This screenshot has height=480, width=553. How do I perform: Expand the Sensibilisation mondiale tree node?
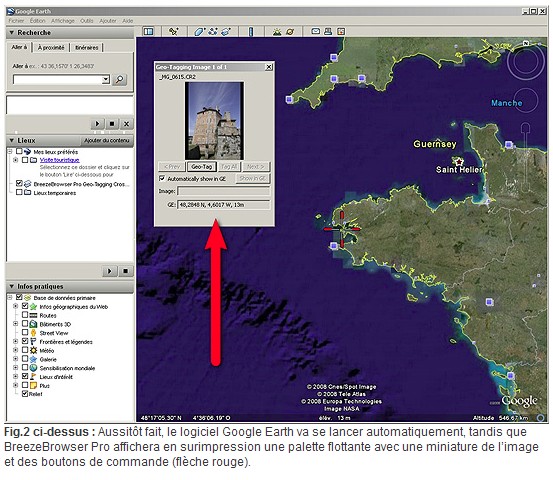(16, 367)
